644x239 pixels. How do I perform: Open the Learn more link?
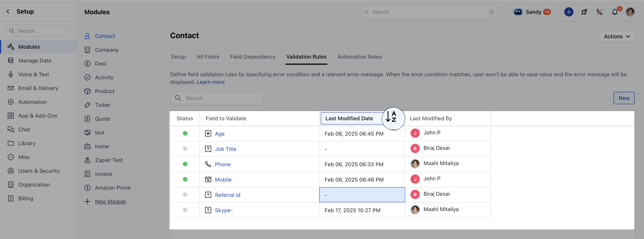click(x=210, y=82)
